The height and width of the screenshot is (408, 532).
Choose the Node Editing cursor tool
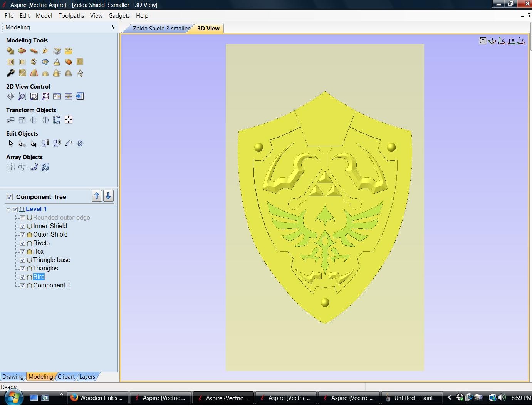pos(22,143)
